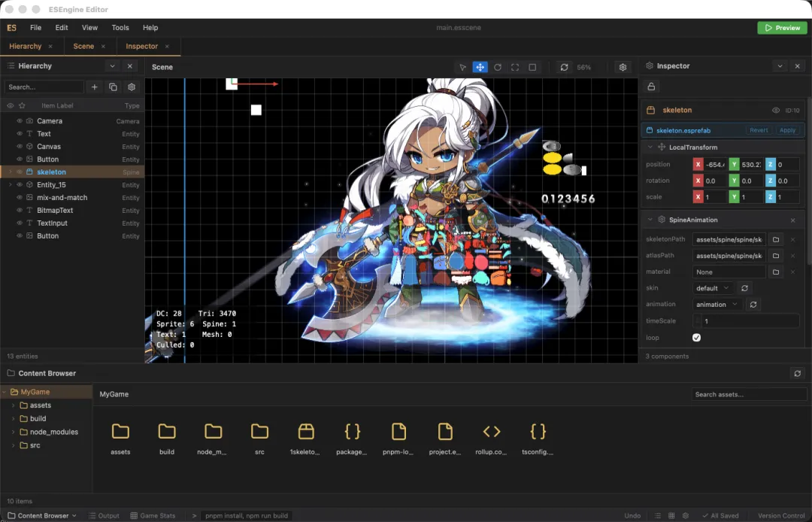Switch to list view in status bar

[x=658, y=516]
